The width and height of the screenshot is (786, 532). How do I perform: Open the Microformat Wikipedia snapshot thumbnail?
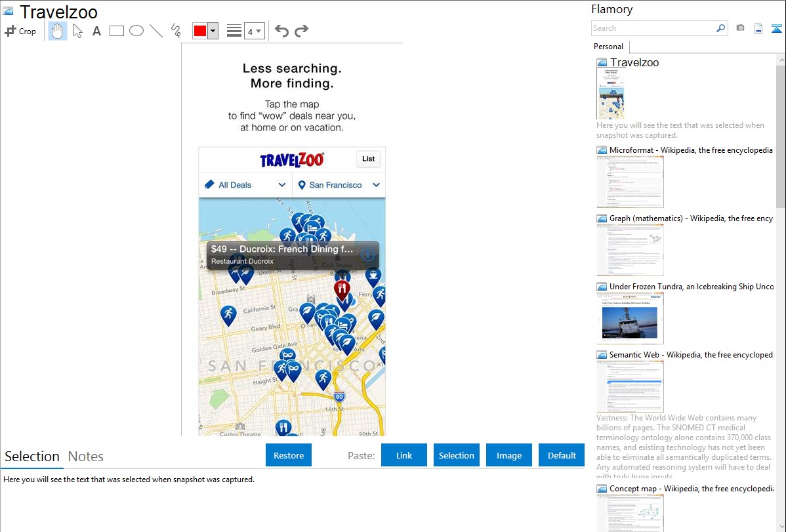[x=630, y=182]
